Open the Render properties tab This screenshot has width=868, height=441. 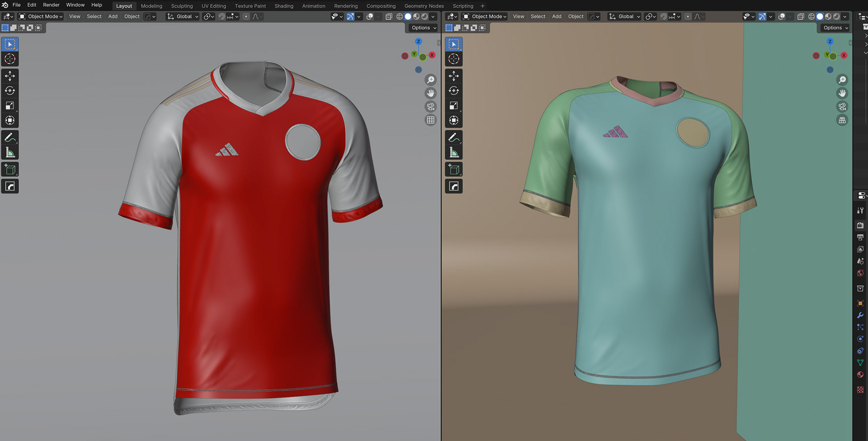pyautogui.click(x=860, y=225)
